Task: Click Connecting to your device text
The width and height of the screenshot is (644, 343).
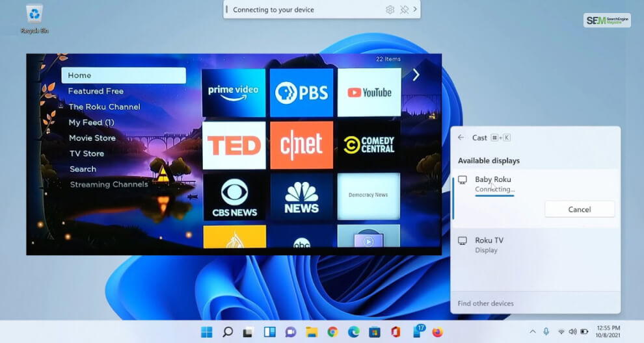Action: (x=273, y=10)
